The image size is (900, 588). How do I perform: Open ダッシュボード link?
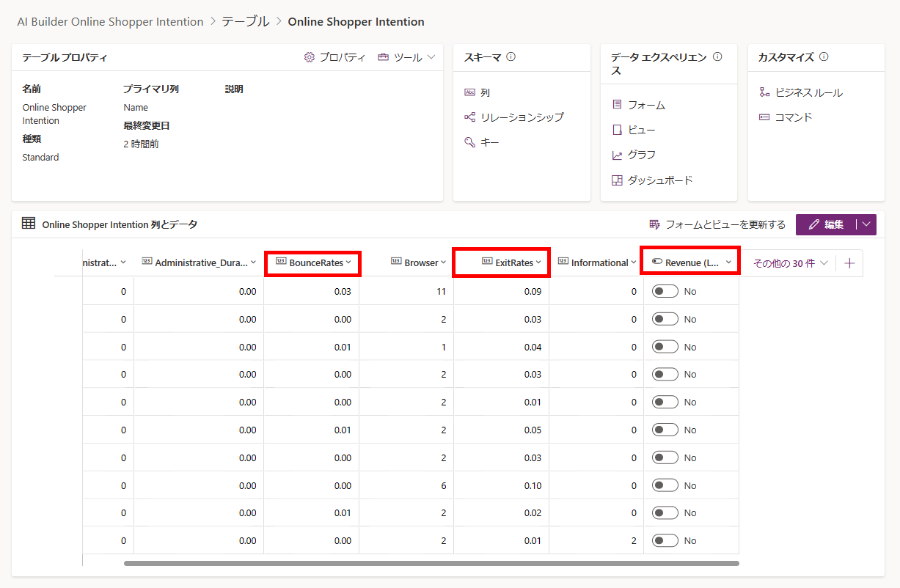click(660, 180)
